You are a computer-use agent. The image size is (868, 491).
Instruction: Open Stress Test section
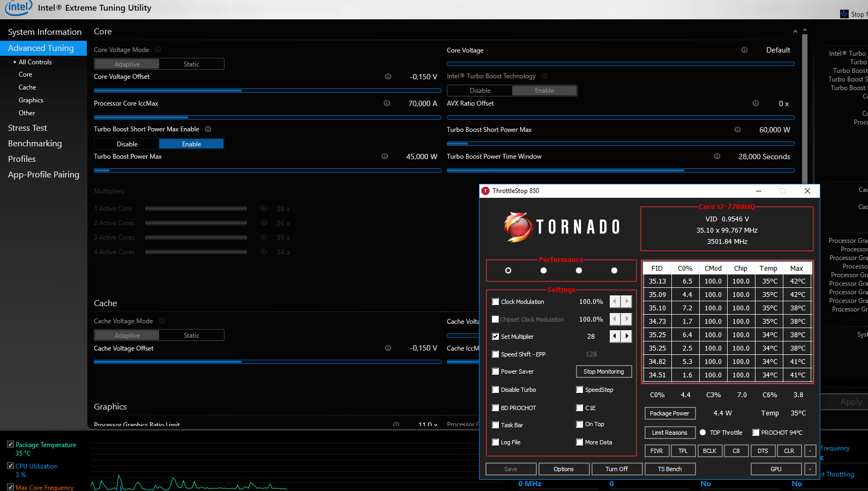[x=27, y=128]
